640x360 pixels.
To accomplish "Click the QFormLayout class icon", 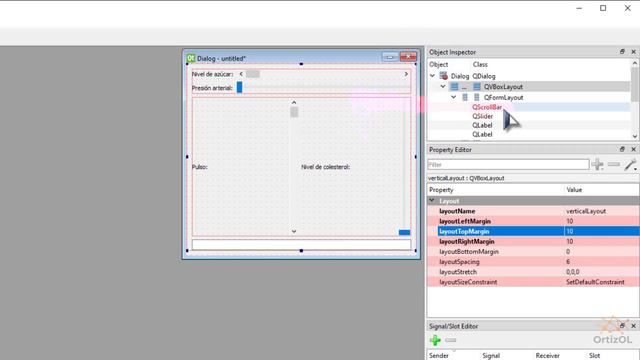I will [476, 97].
